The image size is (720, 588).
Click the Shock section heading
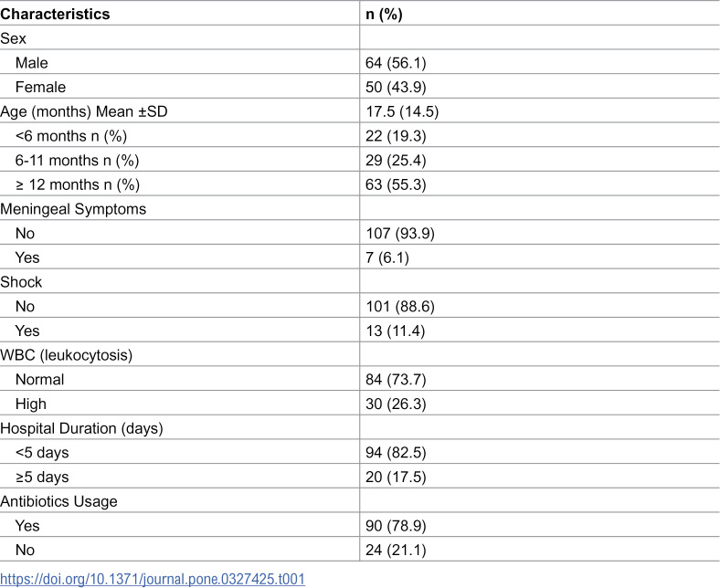(x=21, y=282)
